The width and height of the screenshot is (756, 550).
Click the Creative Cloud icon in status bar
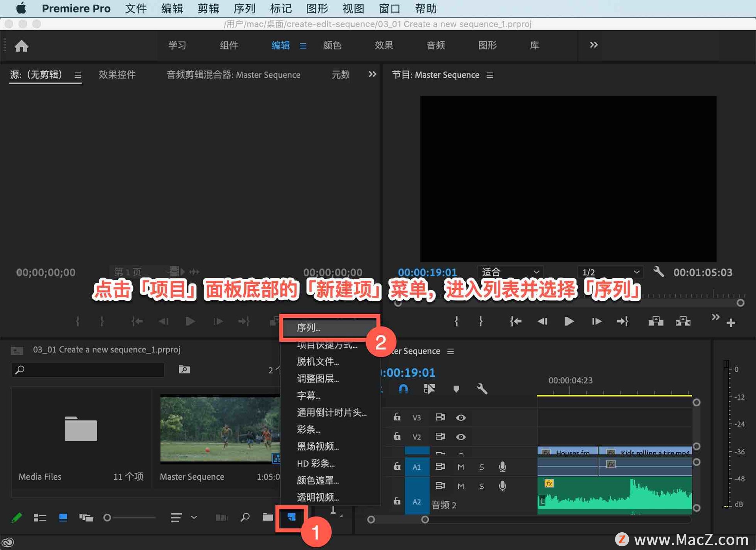pyautogui.click(x=8, y=542)
